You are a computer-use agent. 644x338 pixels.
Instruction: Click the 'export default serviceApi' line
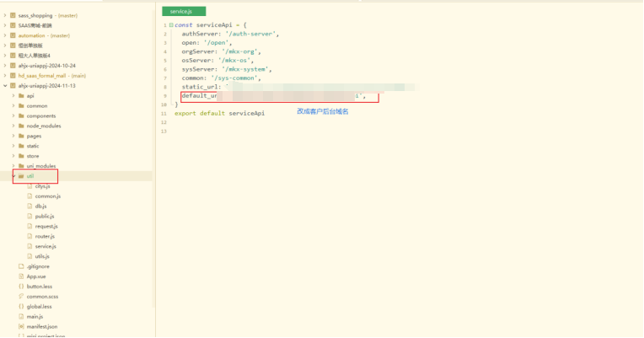click(x=220, y=113)
